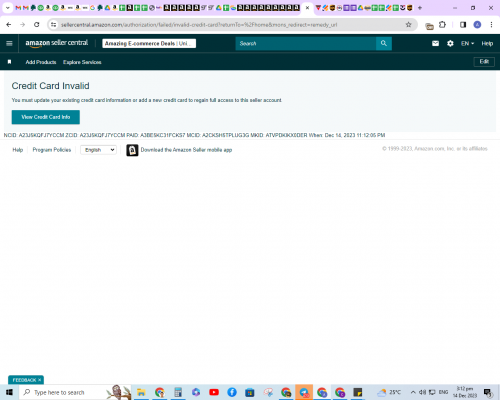Click Download the Amazon Seller mobile app link
The image size is (500, 400).
click(x=186, y=150)
